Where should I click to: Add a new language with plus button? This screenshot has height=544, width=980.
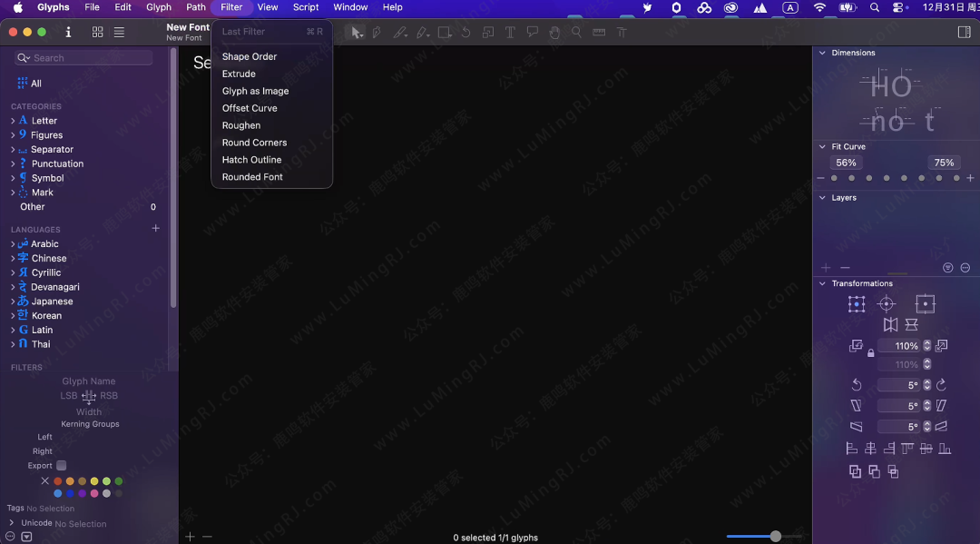coord(156,228)
